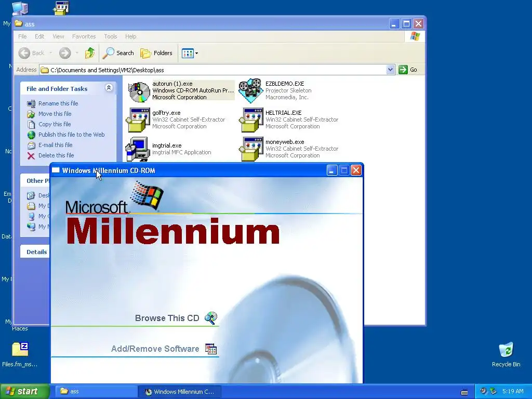The height and width of the screenshot is (399, 532).
Task: Click the HELTRIAL.EXE file name
Action: tap(283, 113)
